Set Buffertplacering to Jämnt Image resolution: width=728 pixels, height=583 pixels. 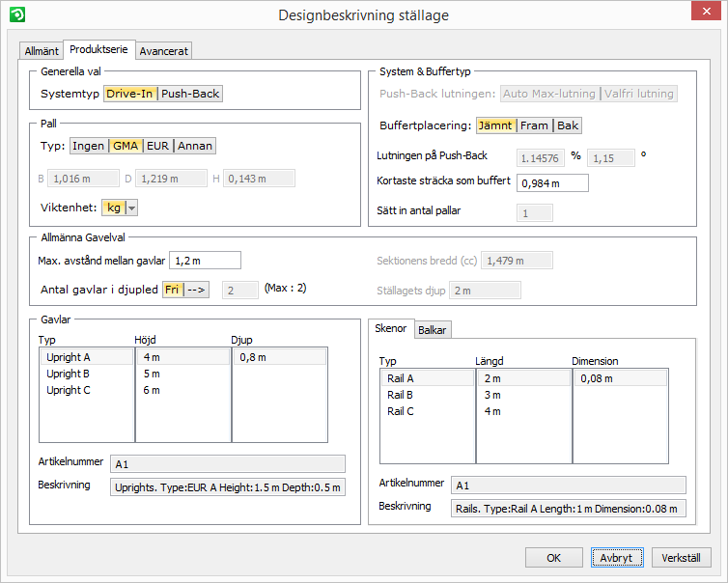click(x=495, y=125)
